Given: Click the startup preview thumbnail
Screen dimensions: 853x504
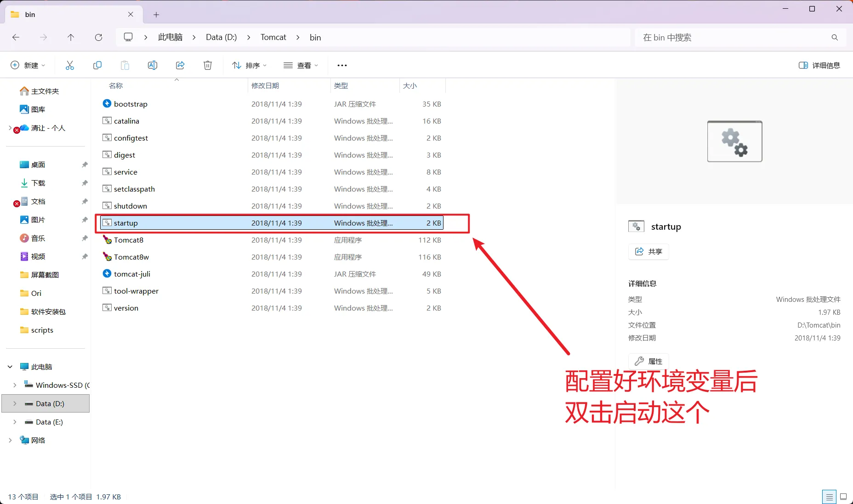Looking at the screenshot, I should (734, 141).
